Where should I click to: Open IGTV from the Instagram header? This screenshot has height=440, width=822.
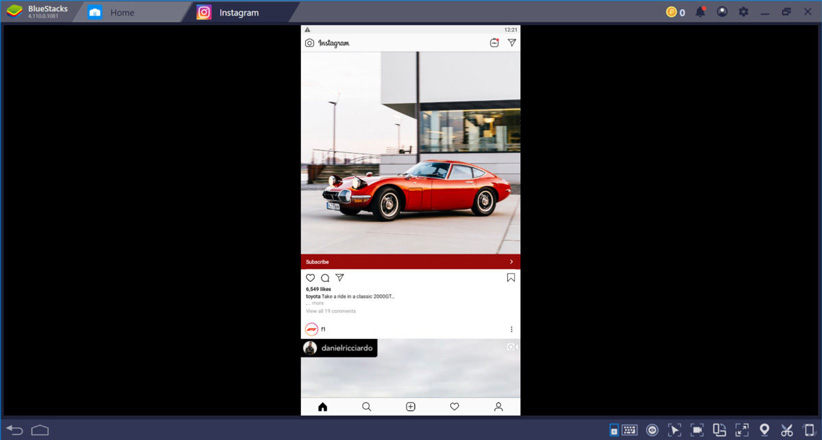coord(494,43)
